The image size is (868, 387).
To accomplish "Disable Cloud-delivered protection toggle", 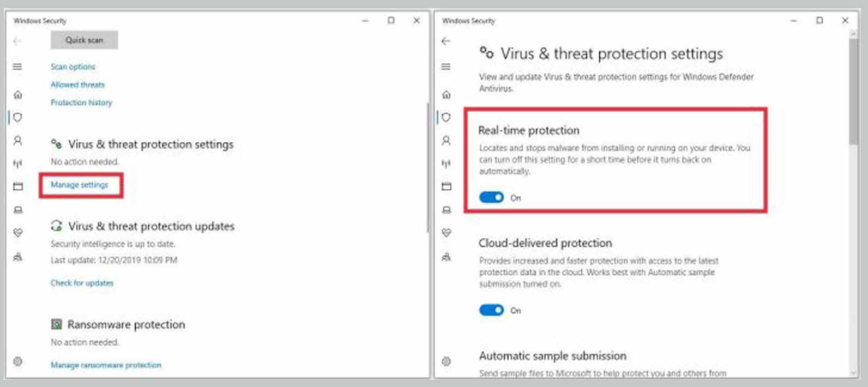I will pyautogui.click(x=491, y=310).
